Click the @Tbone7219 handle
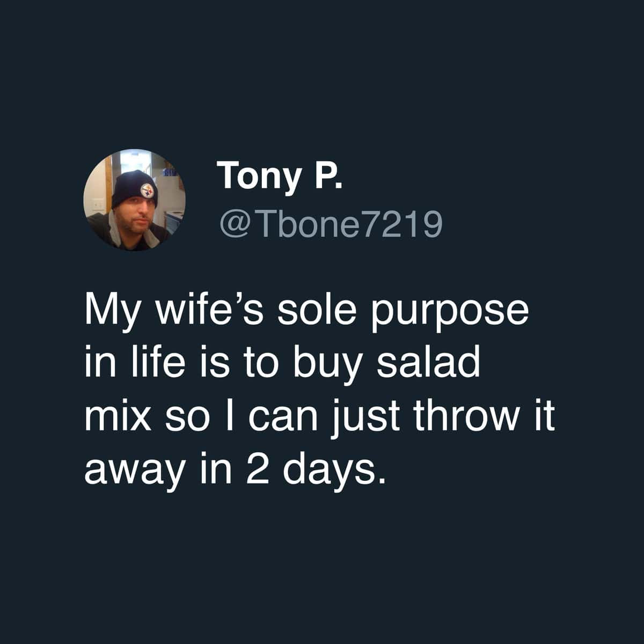 click(x=330, y=225)
